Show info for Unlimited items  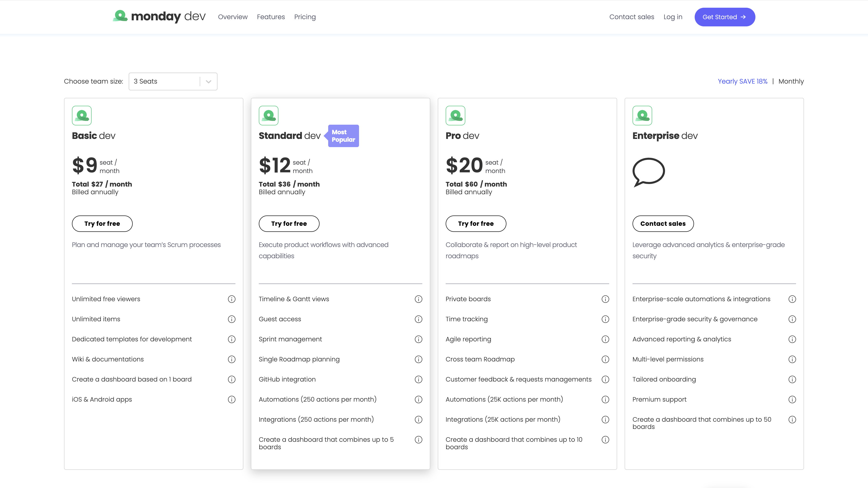(x=231, y=319)
